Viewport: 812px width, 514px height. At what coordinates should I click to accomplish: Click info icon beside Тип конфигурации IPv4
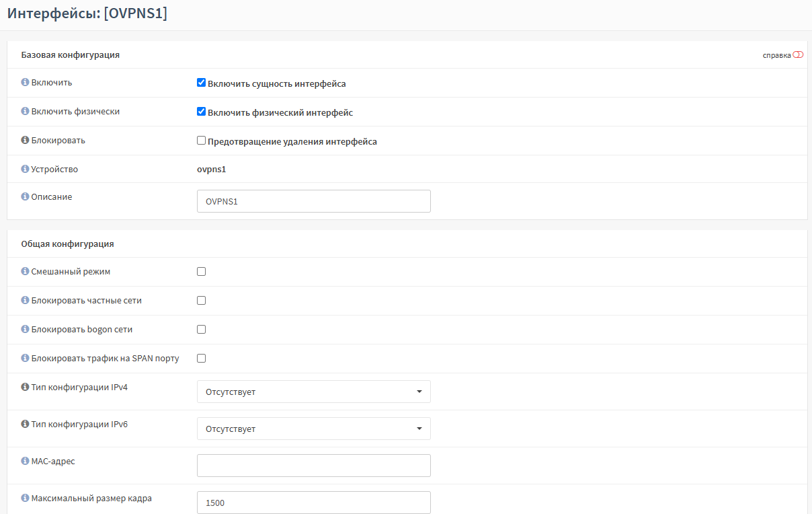coord(25,387)
